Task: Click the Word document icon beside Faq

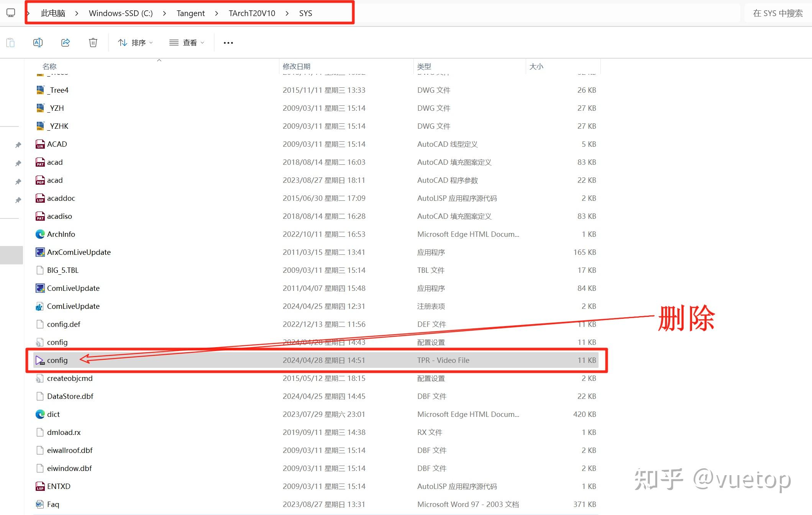Action: point(39,504)
